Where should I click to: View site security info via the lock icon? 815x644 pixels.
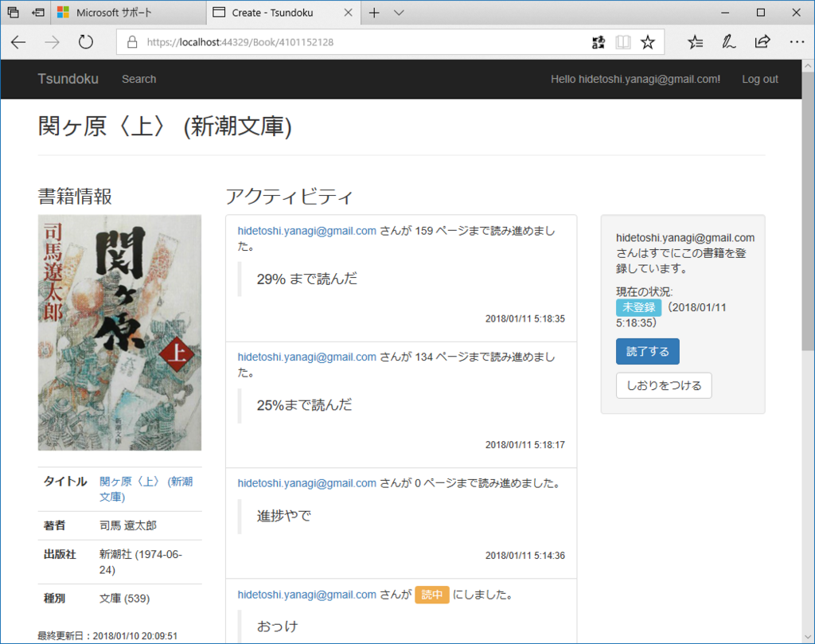point(132,41)
